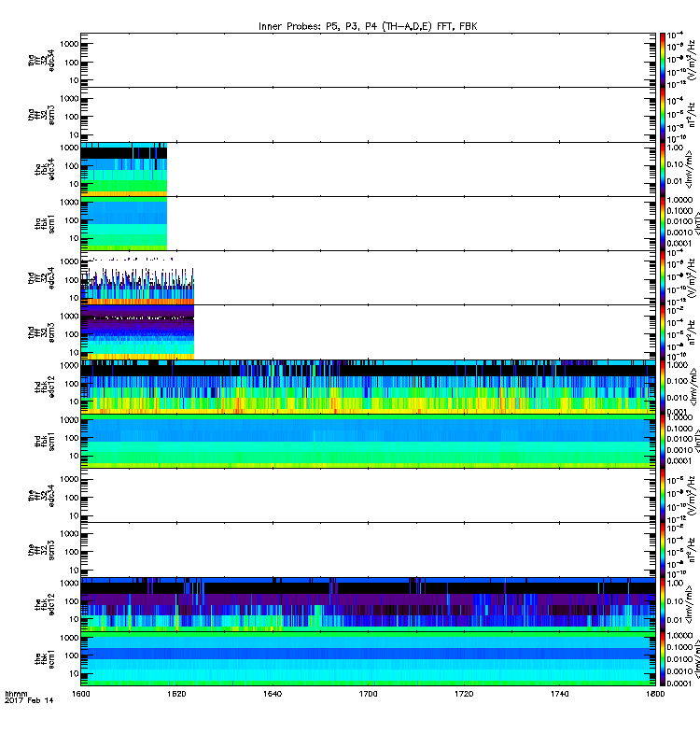Click the color bar beside thd fbk edc12 panel
Screen dimensions: 700x747
[663, 387]
